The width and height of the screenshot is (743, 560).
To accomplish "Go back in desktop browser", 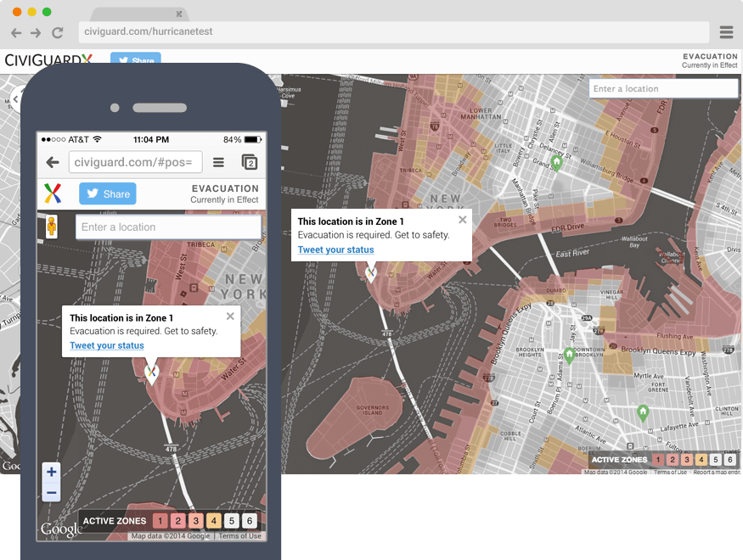I will tap(16, 32).
